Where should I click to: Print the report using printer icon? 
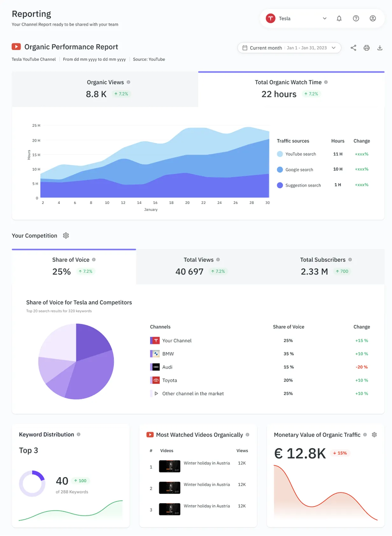[x=367, y=48]
